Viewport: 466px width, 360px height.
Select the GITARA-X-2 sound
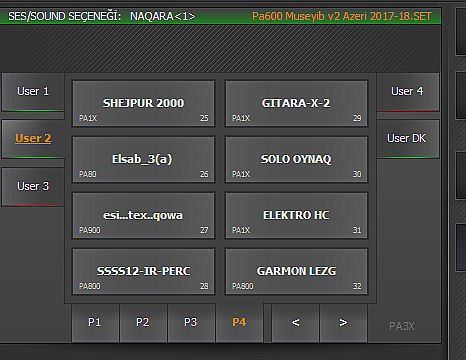pyautogui.click(x=296, y=103)
